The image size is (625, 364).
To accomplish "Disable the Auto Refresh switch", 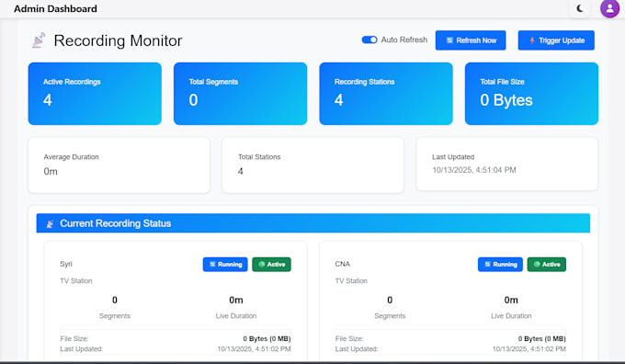I will 369,40.
